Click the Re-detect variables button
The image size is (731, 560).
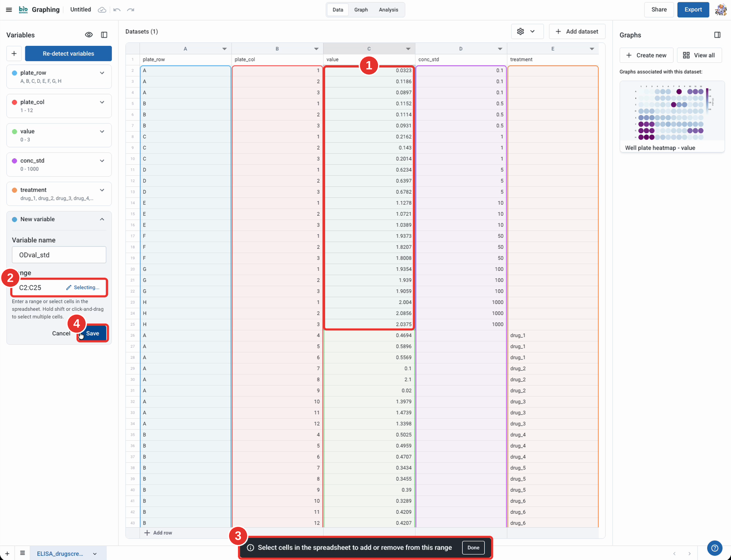pyautogui.click(x=68, y=54)
